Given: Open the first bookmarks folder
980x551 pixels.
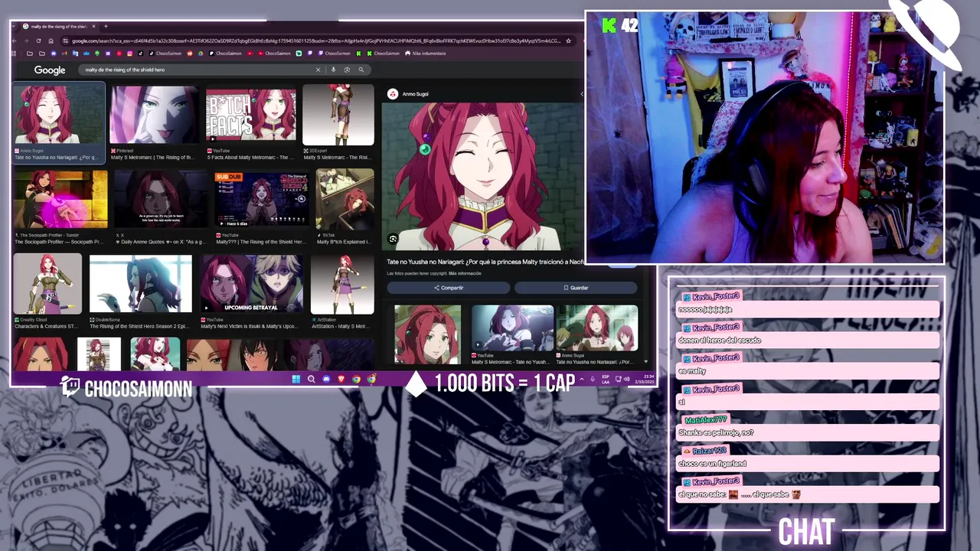Looking at the screenshot, I should point(30,54).
